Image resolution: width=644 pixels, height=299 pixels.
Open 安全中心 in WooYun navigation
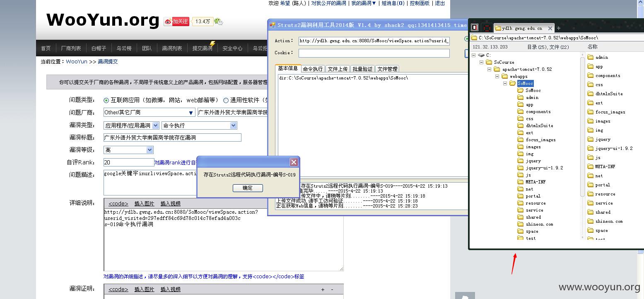(232, 48)
